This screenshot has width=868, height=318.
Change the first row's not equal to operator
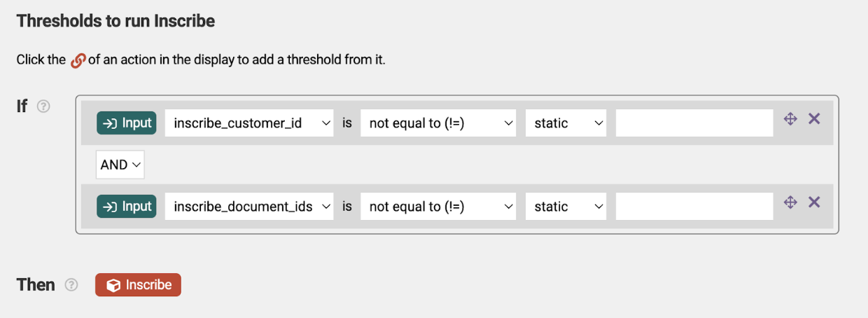[x=438, y=123]
